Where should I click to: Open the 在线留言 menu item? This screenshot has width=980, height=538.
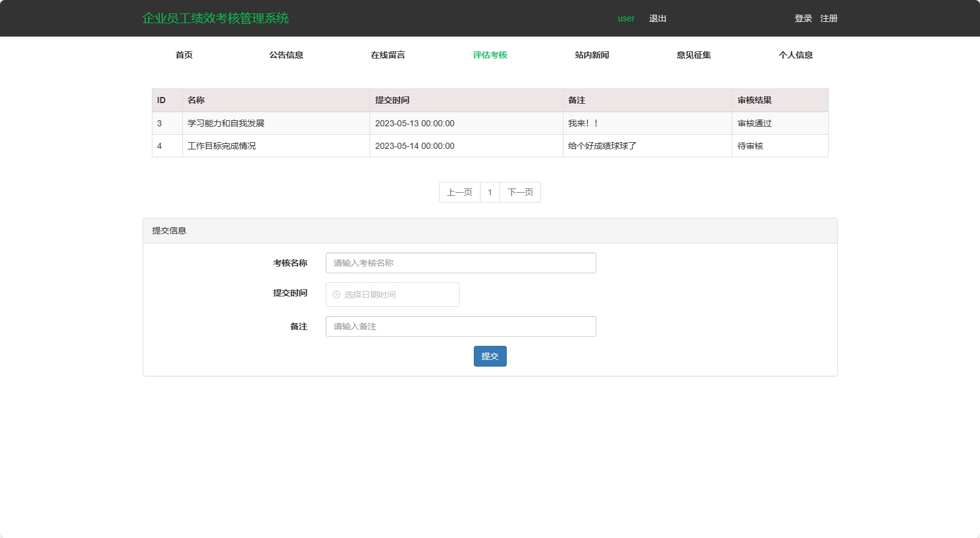pyautogui.click(x=388, y=55)
